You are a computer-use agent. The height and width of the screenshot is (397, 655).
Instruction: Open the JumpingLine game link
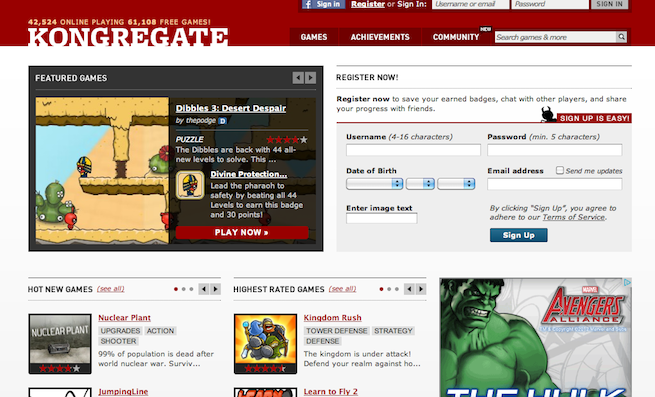[x=123, y=392]
